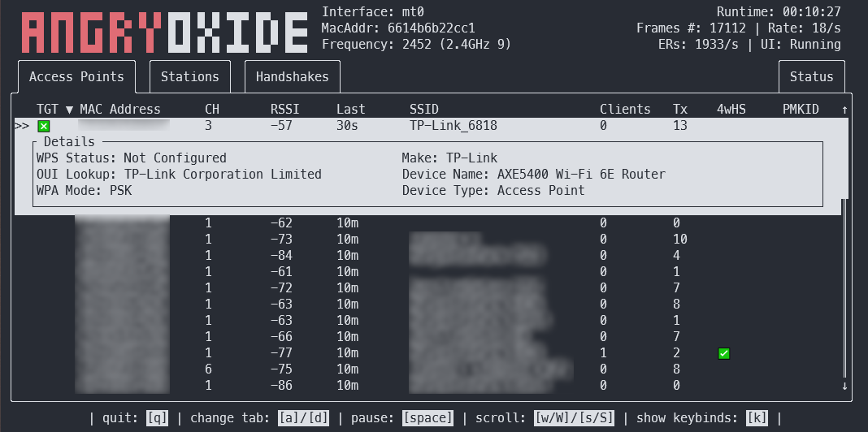Viewport: 868px width, 432px height.
Task: Click the RSSI column header
Action: [284, 110]
